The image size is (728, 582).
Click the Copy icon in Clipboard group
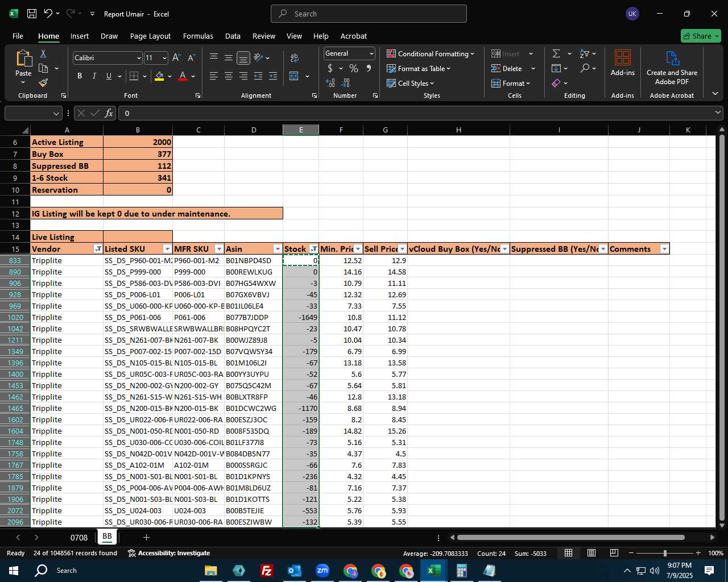(43, 68)
